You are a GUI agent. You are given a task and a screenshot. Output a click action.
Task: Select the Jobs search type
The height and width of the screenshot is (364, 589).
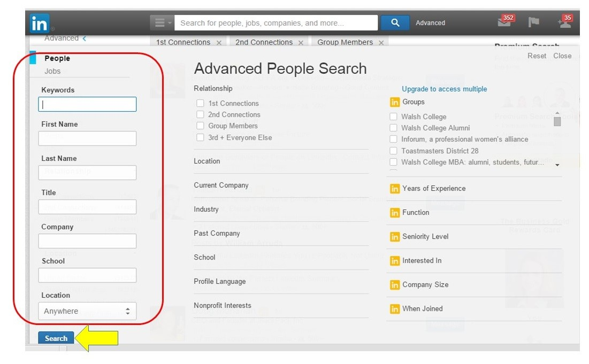[x=52, y=71]
